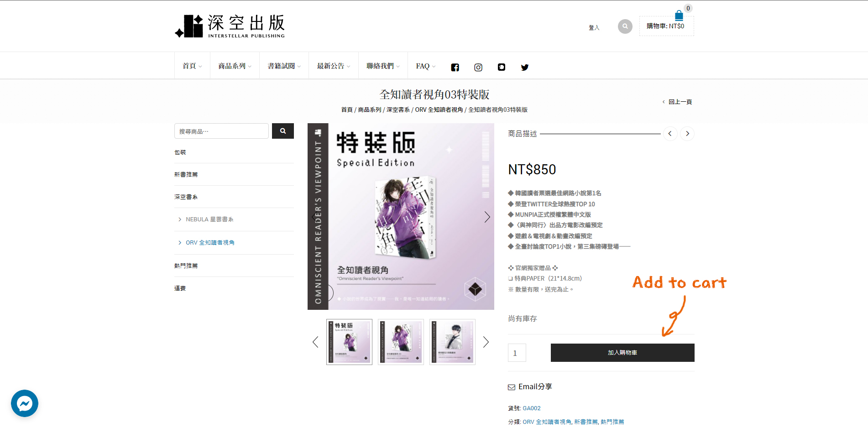Click the 尚有庫存 stock status text
The image size is (868, 428).
523,318
